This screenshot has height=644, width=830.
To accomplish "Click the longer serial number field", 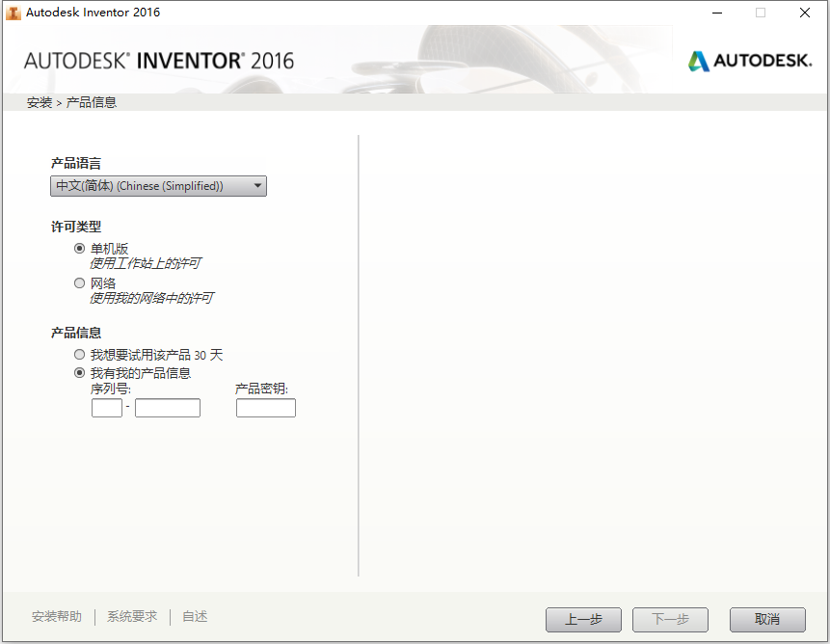I will point(168,408).
